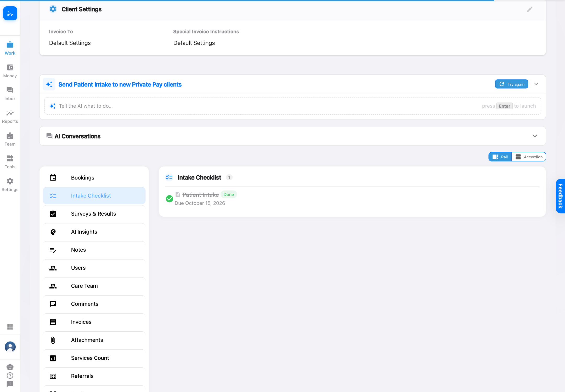Click the Done status badge
This screenshot has width=565, height=392.
229,194
